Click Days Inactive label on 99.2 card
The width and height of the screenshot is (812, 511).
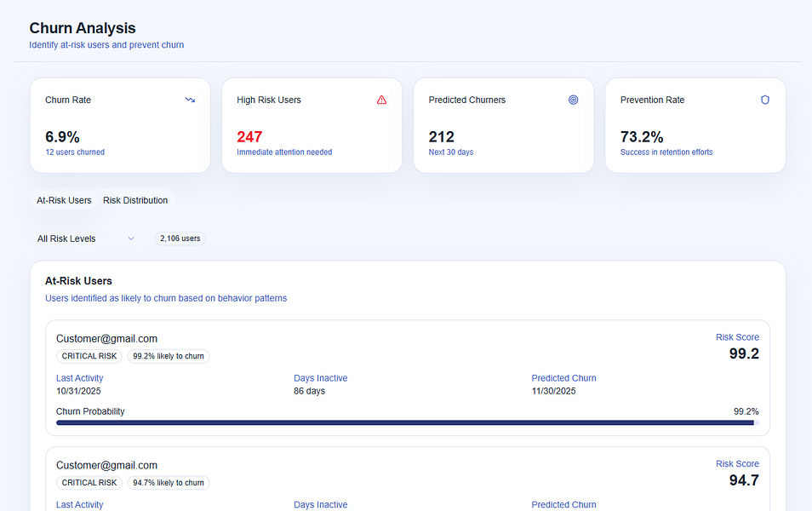point(321,378)
